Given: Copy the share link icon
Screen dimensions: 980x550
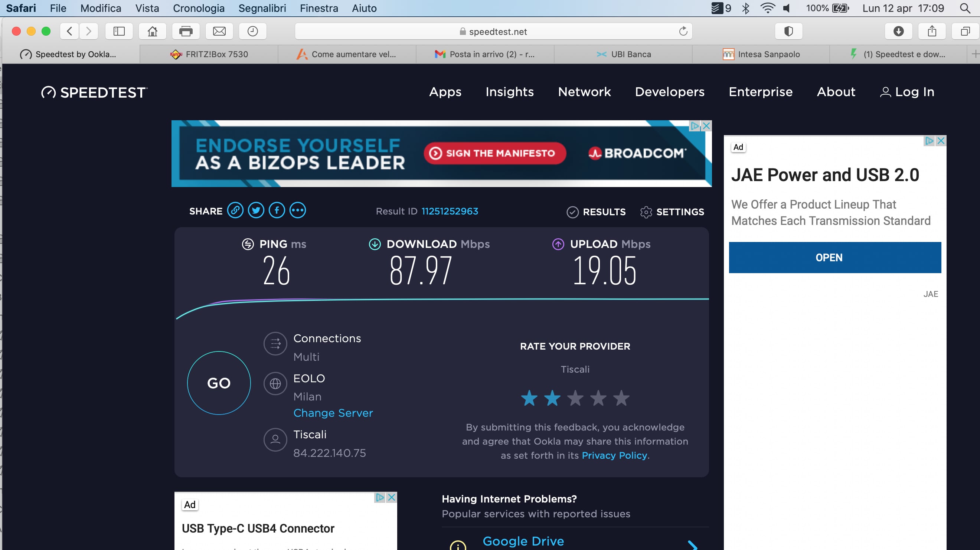Looking at the screenshot, I should [x=235, y=210].
